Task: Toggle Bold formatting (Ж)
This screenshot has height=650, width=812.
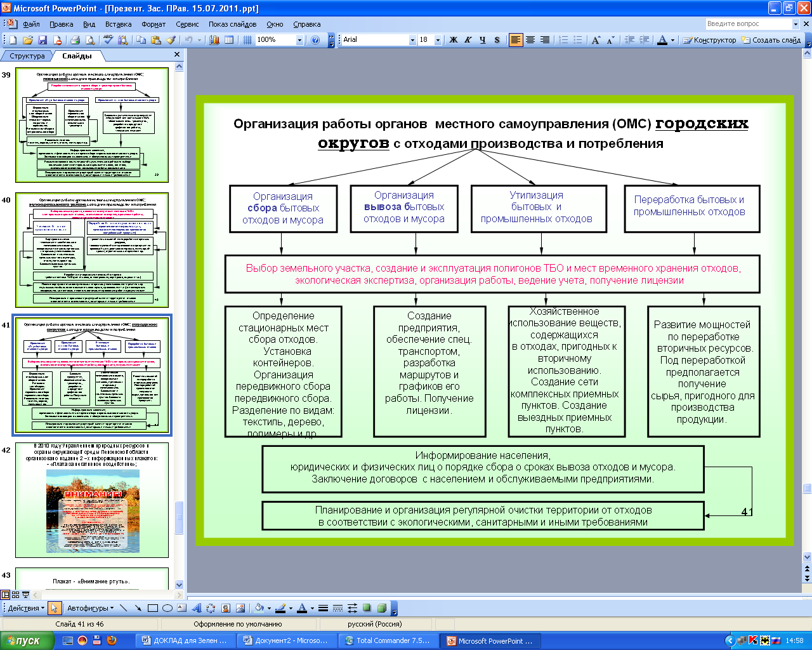Action: 454,40
